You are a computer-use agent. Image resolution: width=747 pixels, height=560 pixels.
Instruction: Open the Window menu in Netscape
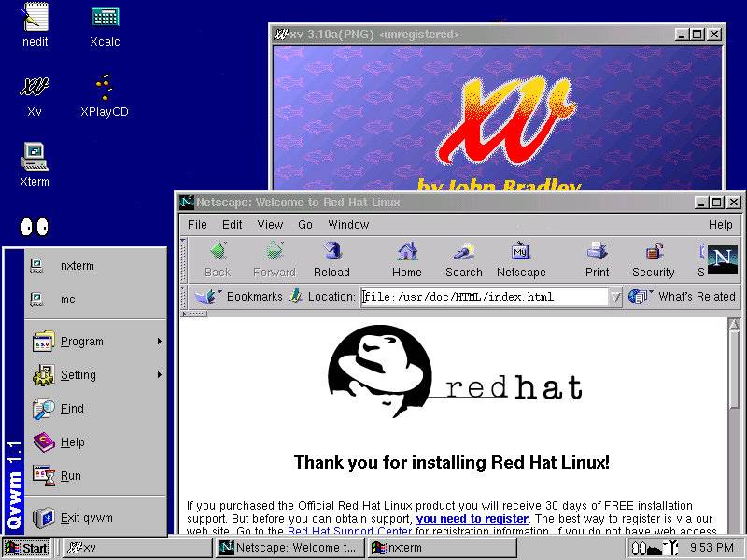point(348,224)
